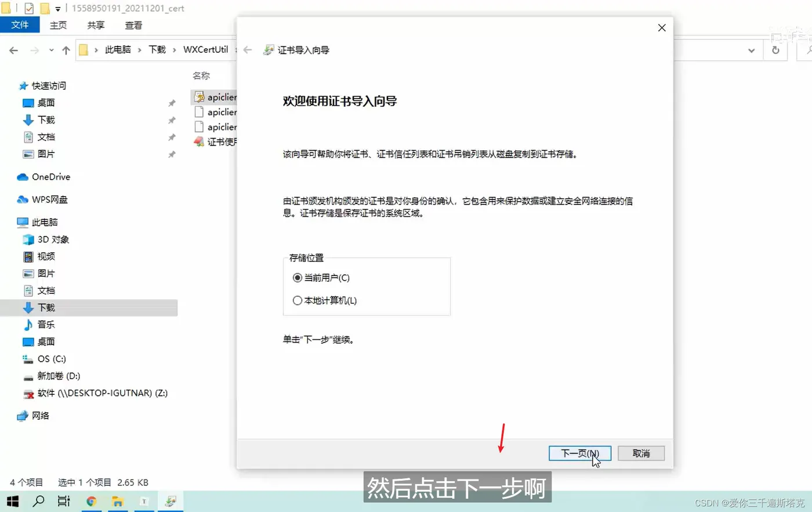Open taskbar search

(38, 502)
